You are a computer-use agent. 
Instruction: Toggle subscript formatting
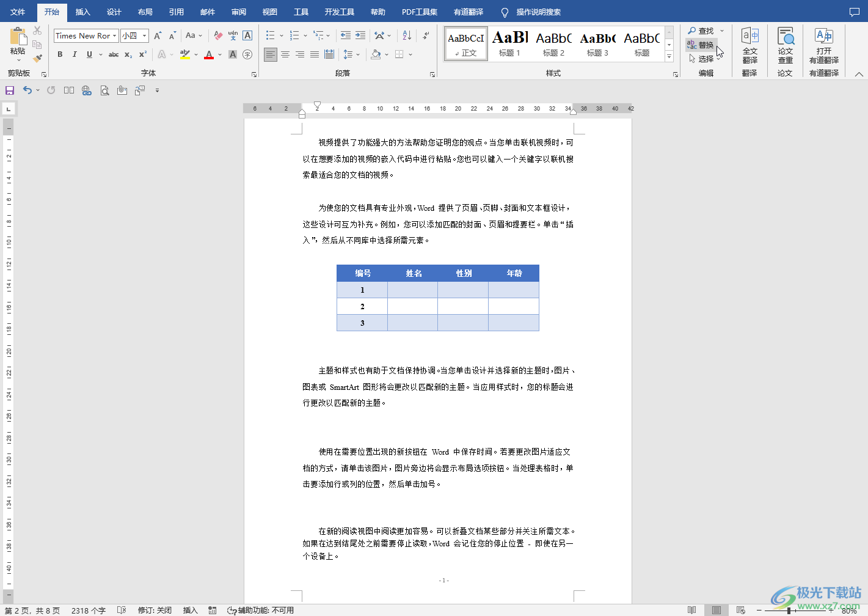pos(128,54)
